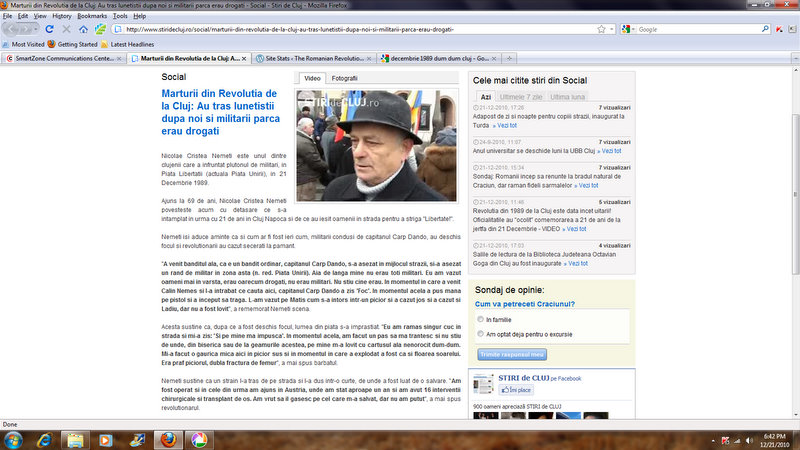800x450 pixels.
Task: Open the History menu
Action: pos(61,16)
